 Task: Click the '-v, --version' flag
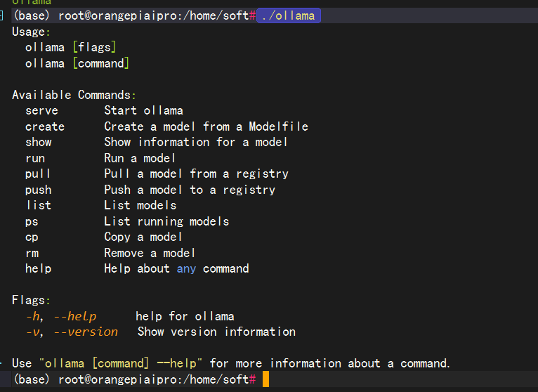coord(72,332)
